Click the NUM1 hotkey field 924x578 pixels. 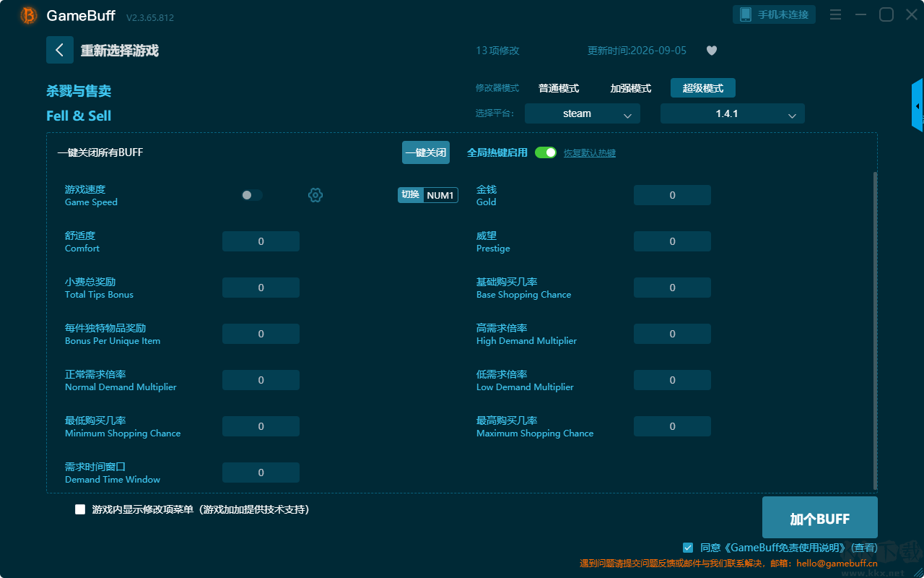point(440,195)
